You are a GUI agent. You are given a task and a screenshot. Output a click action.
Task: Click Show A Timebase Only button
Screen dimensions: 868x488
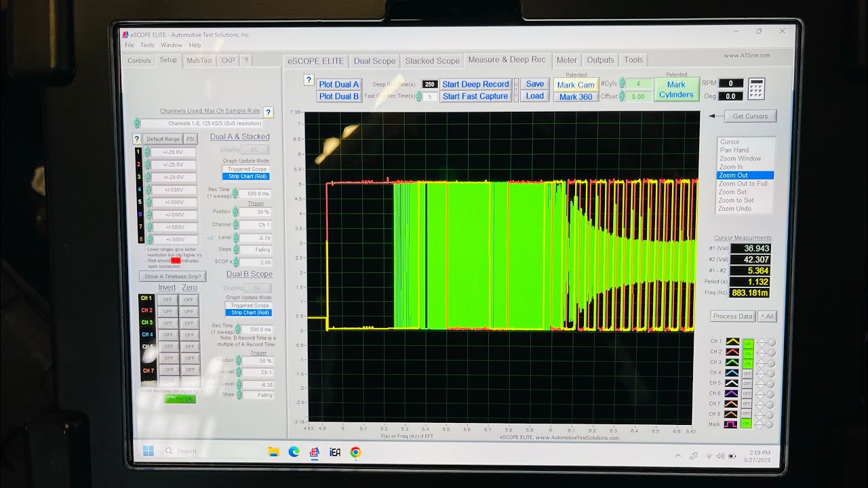click(x=172, y=276)
